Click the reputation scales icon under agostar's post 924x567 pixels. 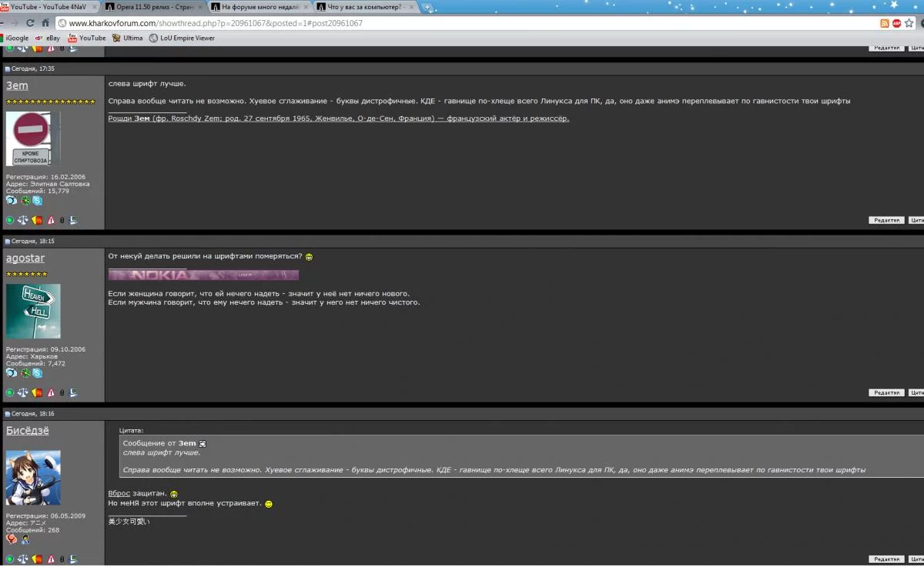coord(22,392)
